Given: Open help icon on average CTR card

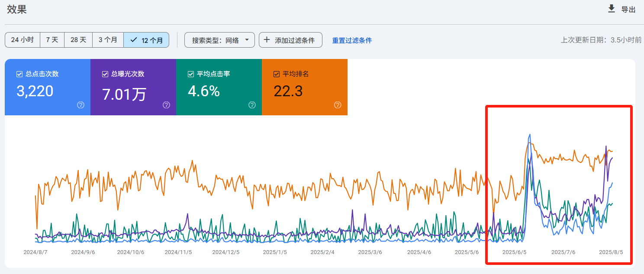Looking at the screenshot, I should 252,105.
